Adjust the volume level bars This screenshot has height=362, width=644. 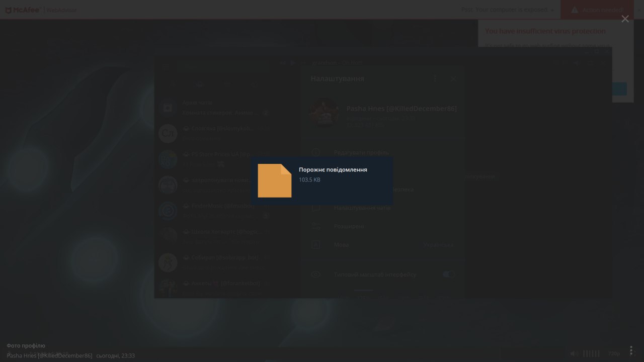tap(591, 353)
